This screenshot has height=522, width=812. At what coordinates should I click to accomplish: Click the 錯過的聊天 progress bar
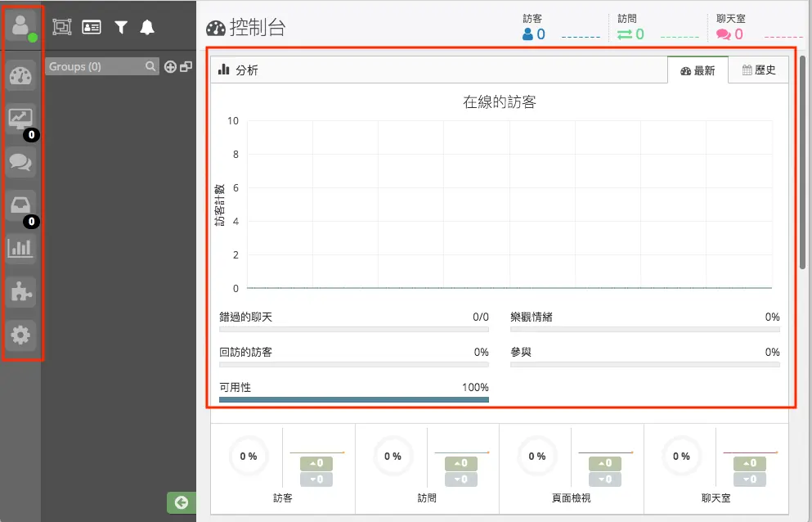354,329
